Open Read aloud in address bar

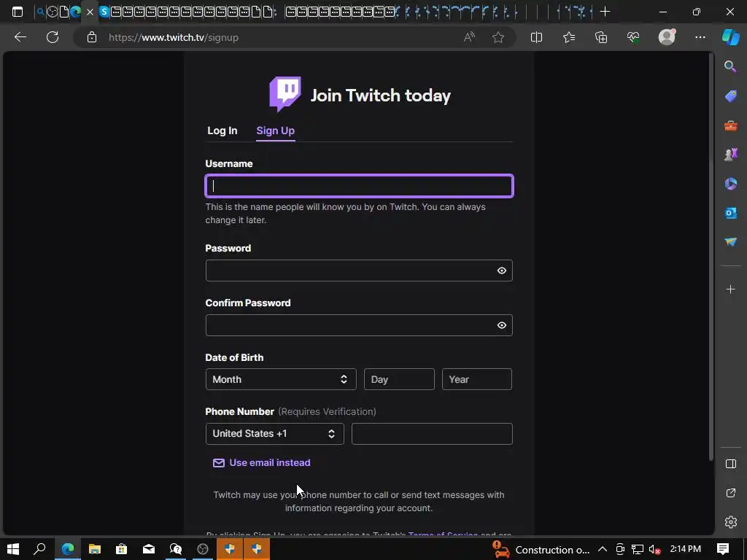coord(469,37)
